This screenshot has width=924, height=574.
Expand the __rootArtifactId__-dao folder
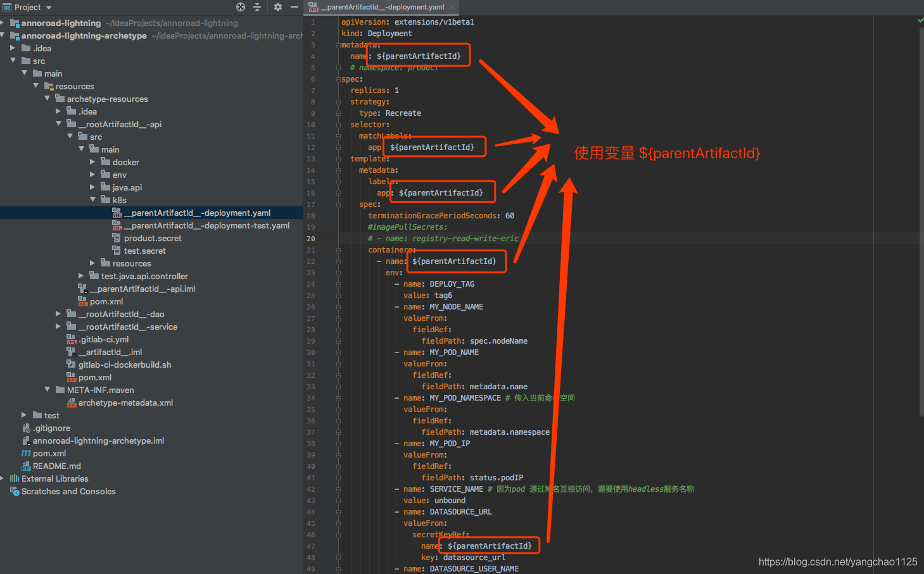[59, 314]
